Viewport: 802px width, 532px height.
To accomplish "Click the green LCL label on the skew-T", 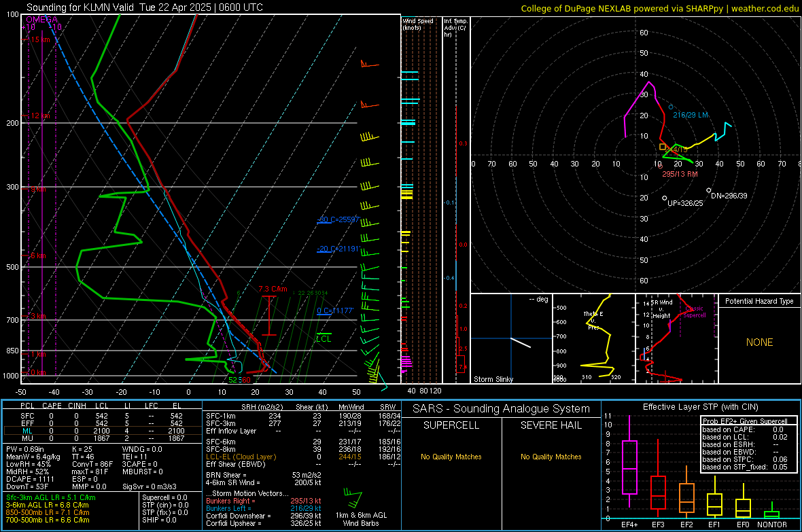I will pyautogui.click(x=324, y=338).
